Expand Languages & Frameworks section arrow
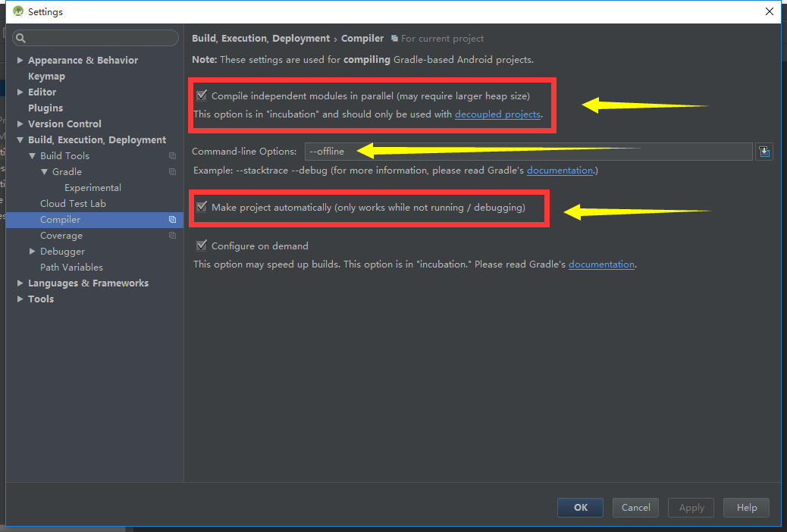Screen dimensions: 787x532 point(20,283)
